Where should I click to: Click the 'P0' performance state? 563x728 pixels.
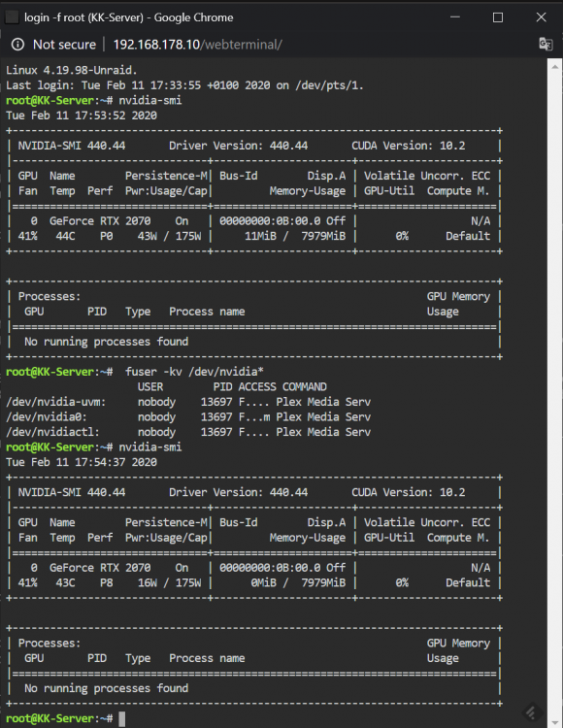click(106, 236)
